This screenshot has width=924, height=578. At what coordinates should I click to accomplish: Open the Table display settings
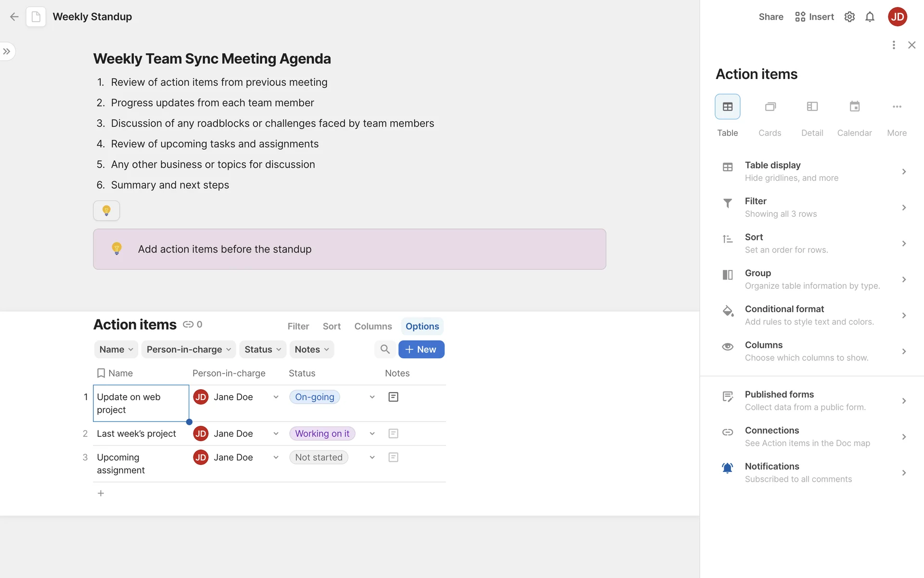[813, 171]
